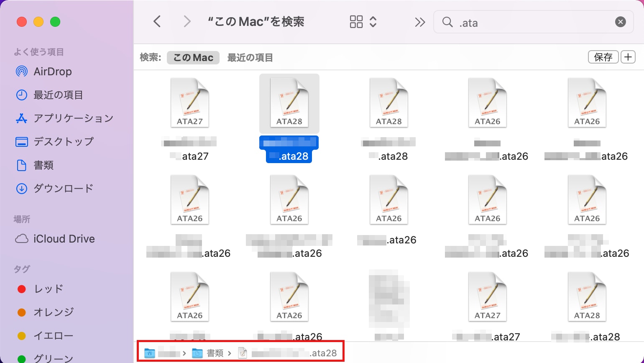Go back using the left chevron
Viewport: 644px width, 363px height.
157,22
